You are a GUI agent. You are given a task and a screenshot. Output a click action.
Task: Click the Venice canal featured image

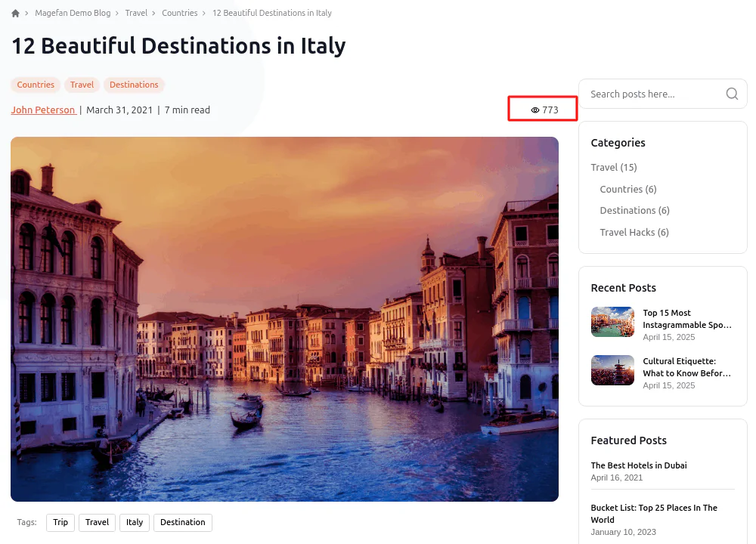pos(284,319)
